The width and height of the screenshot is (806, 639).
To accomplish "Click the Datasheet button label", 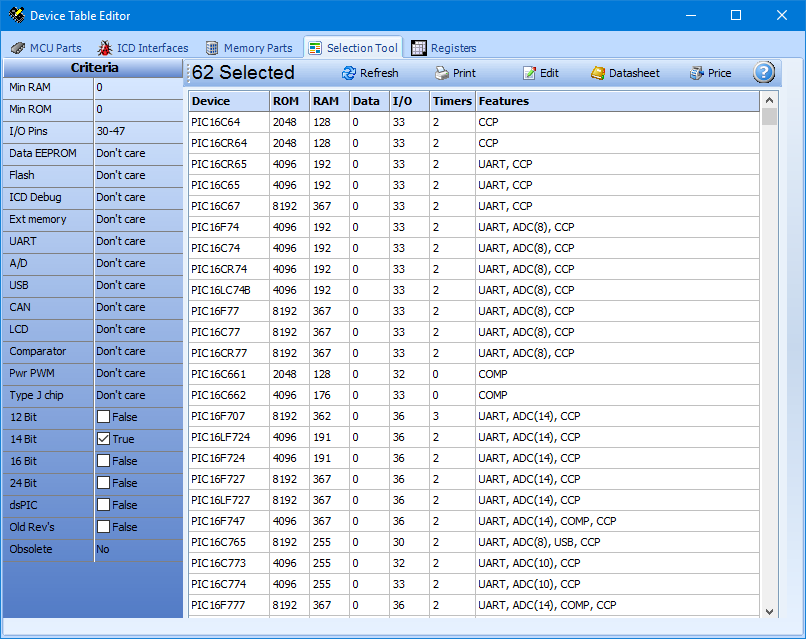I will coord(634,74).
